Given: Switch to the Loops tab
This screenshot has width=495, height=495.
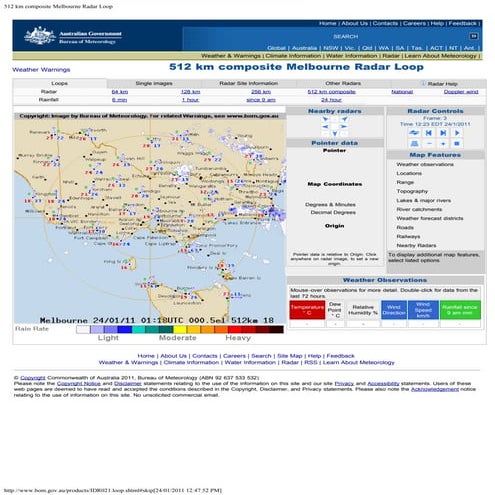Looking at the screenshot, I should [60, 83].
